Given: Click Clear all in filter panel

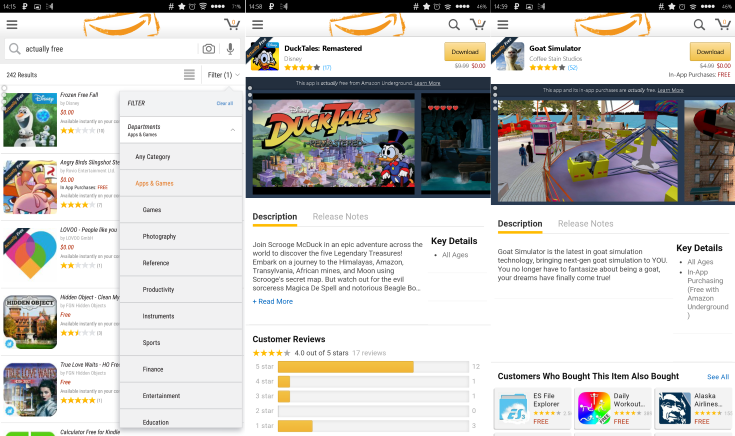Looking at the screenshot, I should [x=225, y=103].
